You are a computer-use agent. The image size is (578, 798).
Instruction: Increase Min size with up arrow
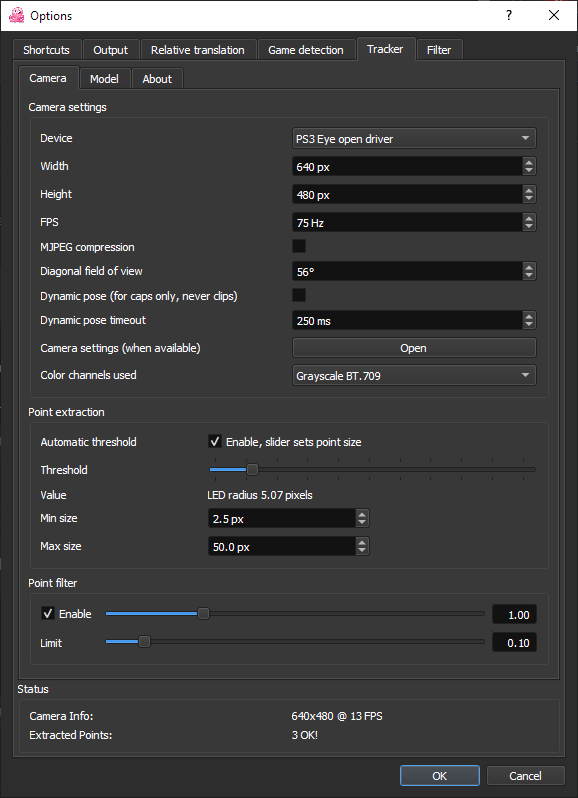coord(362,514)
